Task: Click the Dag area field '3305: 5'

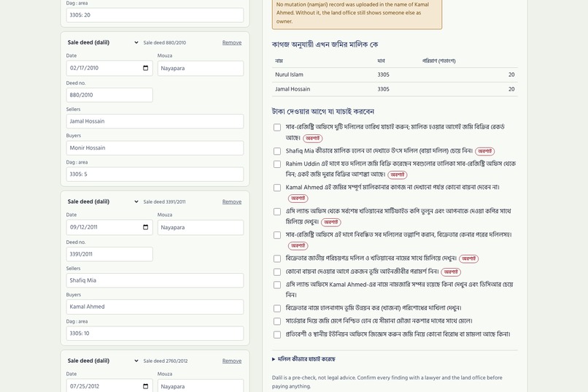Action: click(155, 174)
